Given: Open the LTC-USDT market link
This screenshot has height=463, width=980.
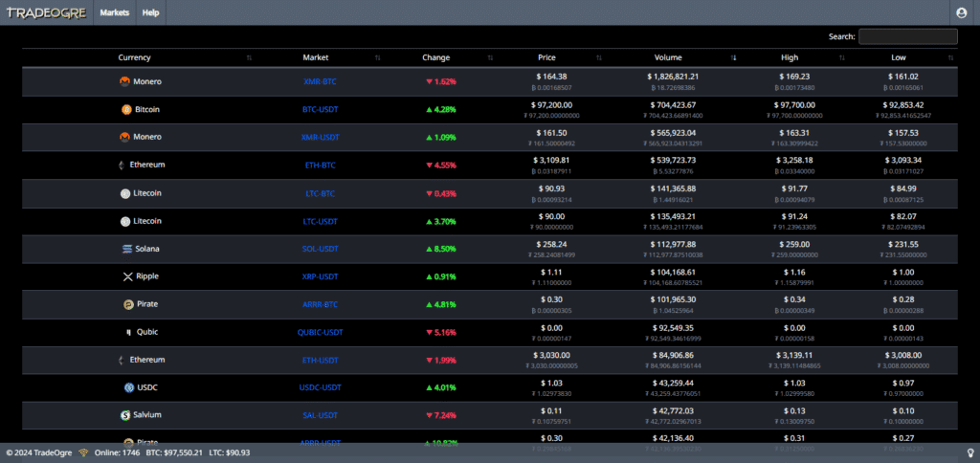Looking at the screenshot, I should coord(320,221).
